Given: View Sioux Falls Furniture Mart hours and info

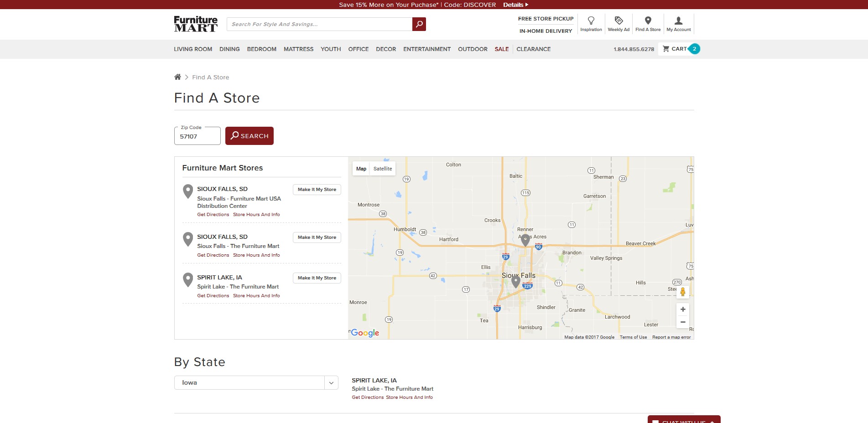Looking at the screenshot, I should click(256, 255).
